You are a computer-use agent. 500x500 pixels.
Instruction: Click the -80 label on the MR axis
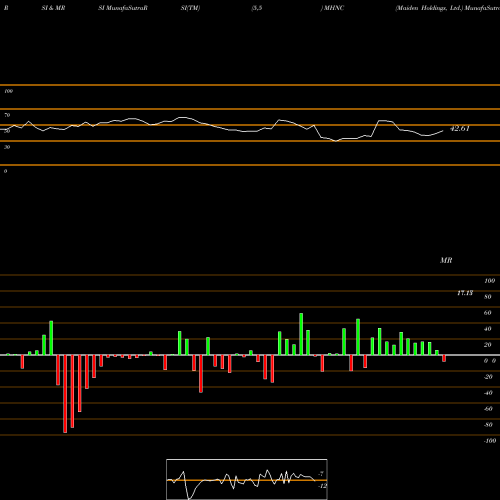pos(488,425)
